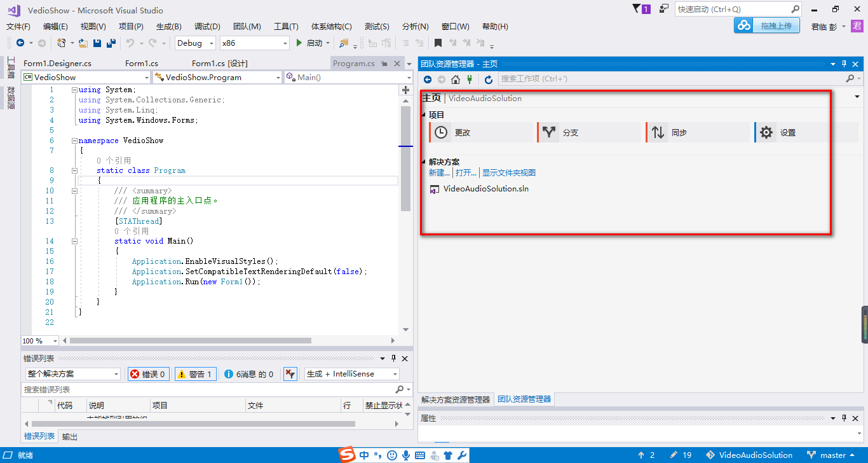Click the Home icon in Team Explorer

click(x=456, y=79)
